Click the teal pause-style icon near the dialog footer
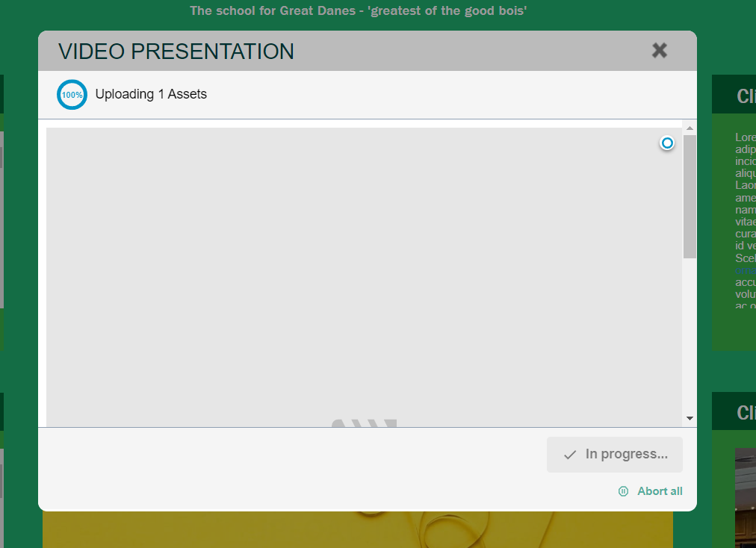The width and height of the screenshot is (756, 548). tap(623, 491)
